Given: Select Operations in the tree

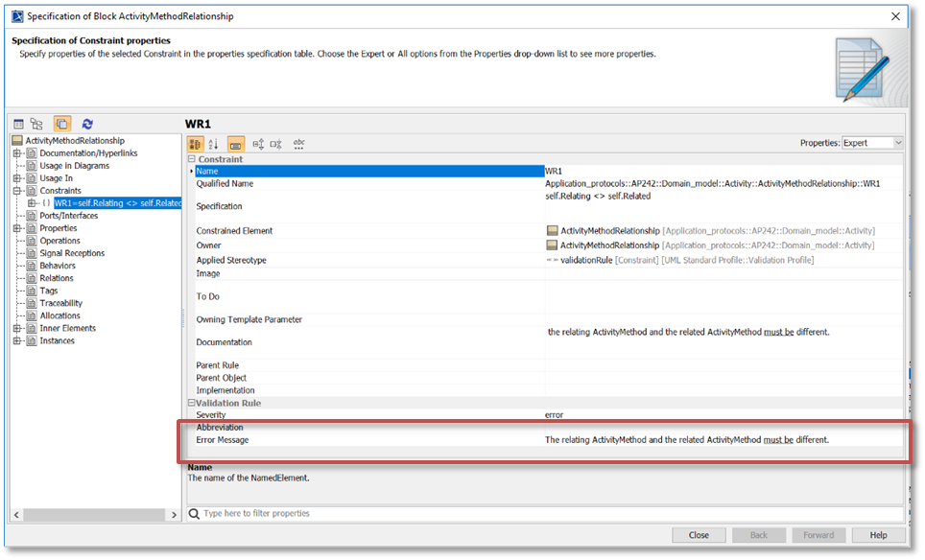Looking at the screenshot, I should pyautogui.click(x=59, y=241).
